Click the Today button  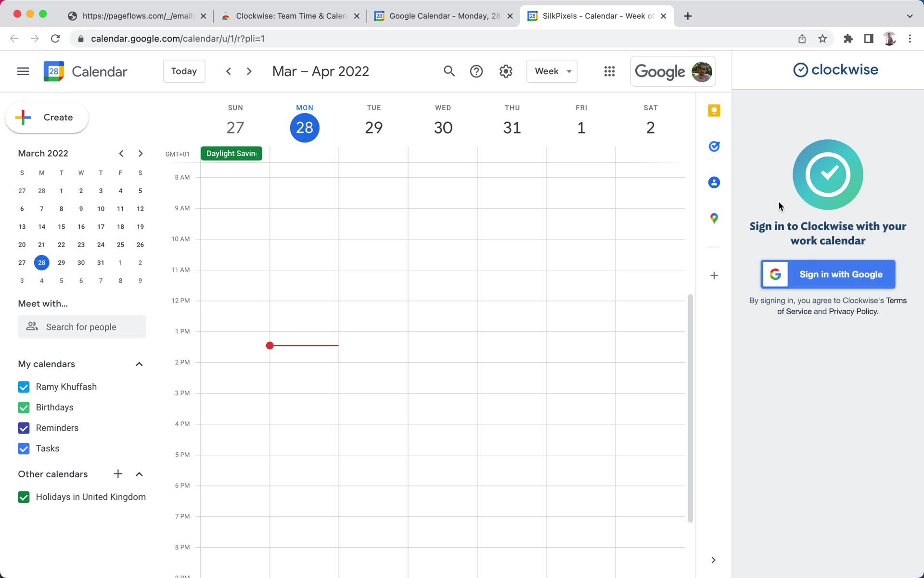[x=184, y=71]
